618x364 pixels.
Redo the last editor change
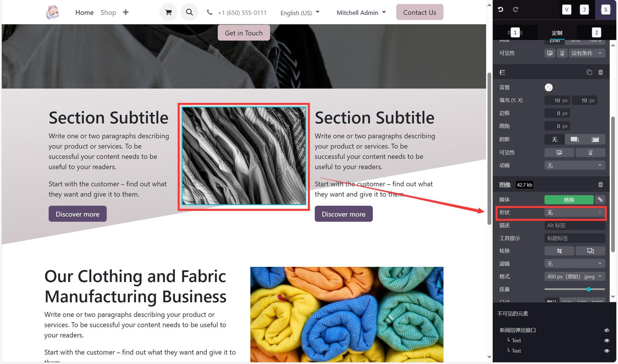point(516,9)
